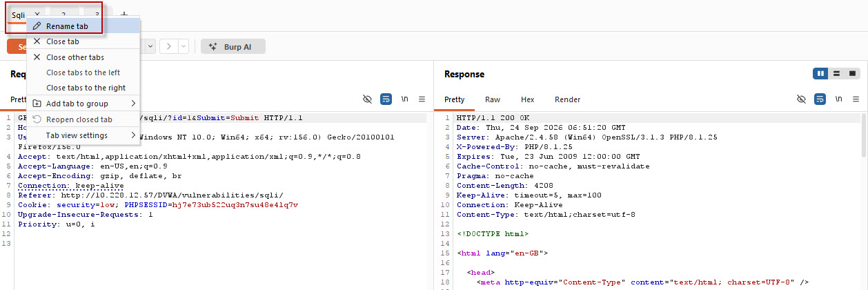The image size is (868, 290).
Task: Click the html lang="en-GB" line
Action: coord(502,253)
